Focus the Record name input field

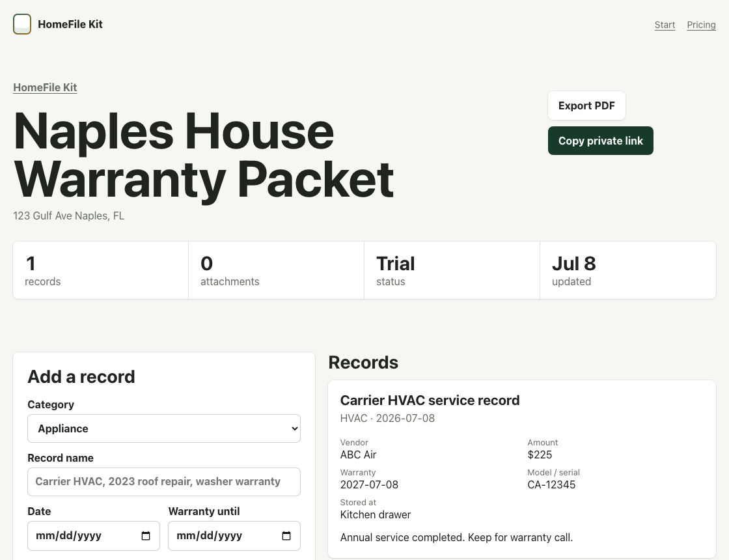164,482
